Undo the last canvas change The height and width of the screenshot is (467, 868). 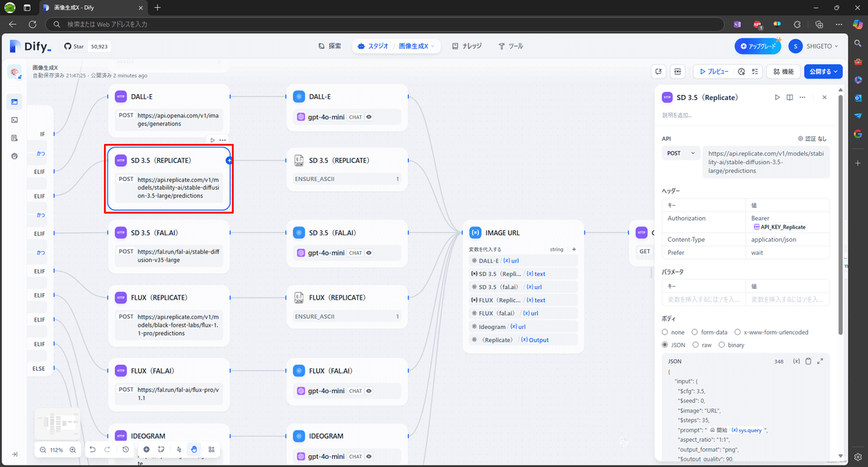93,450
